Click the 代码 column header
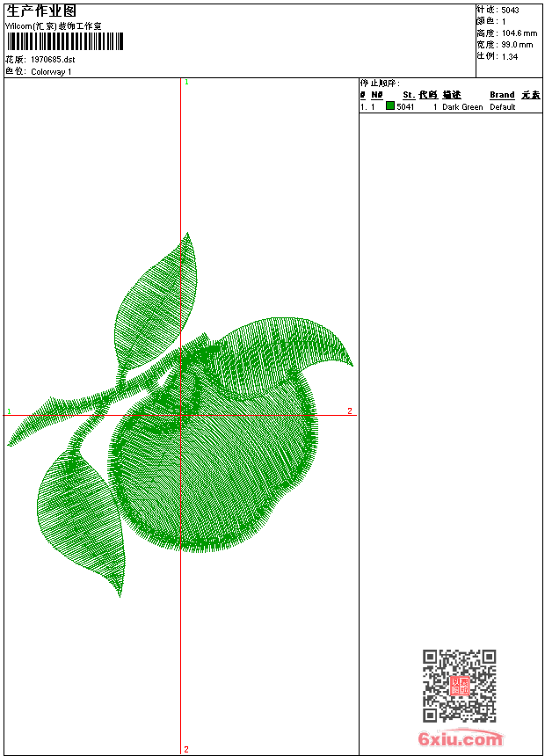Viewport: 545px width, 756px height. click(428, 95)
